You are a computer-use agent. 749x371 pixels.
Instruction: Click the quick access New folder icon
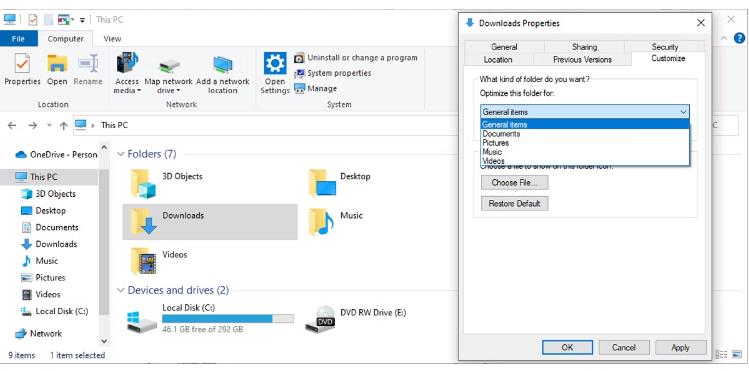48,20
